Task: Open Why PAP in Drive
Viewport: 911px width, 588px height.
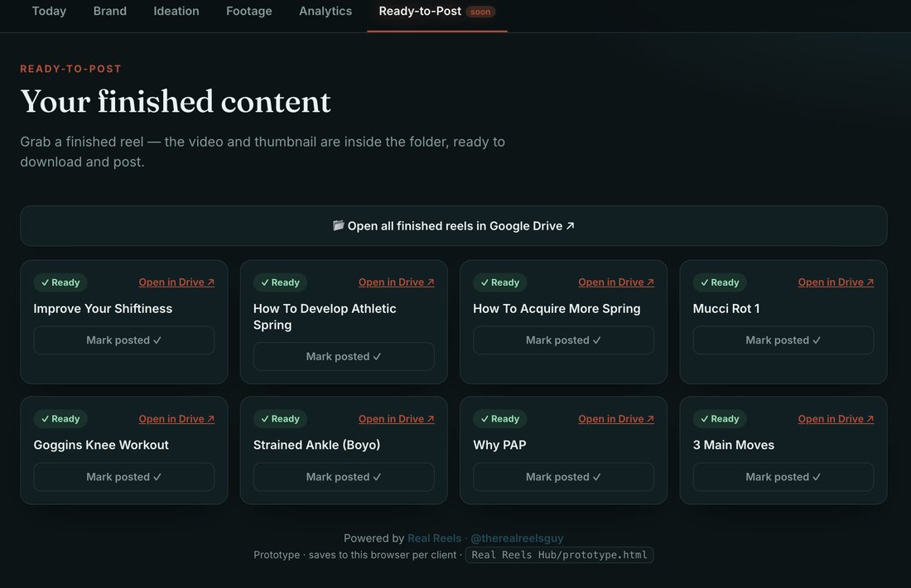Action: [x=616, y=419]
